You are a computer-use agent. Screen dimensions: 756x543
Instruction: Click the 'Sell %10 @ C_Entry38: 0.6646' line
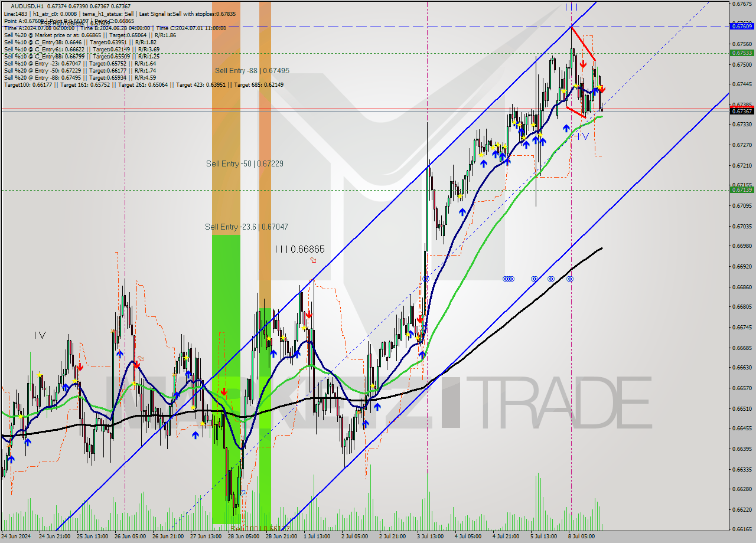pyautogui.click(x=80, y=42)
